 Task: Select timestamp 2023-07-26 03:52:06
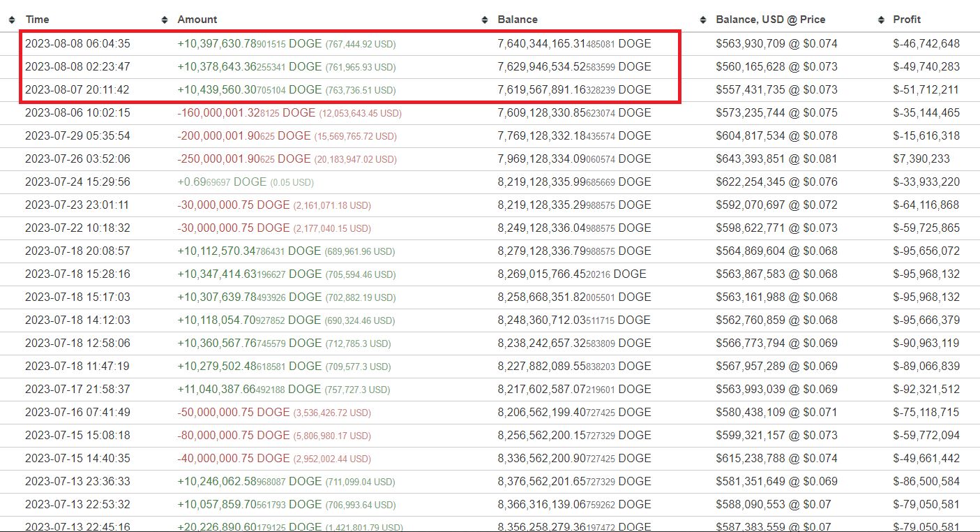click(77, 158)
